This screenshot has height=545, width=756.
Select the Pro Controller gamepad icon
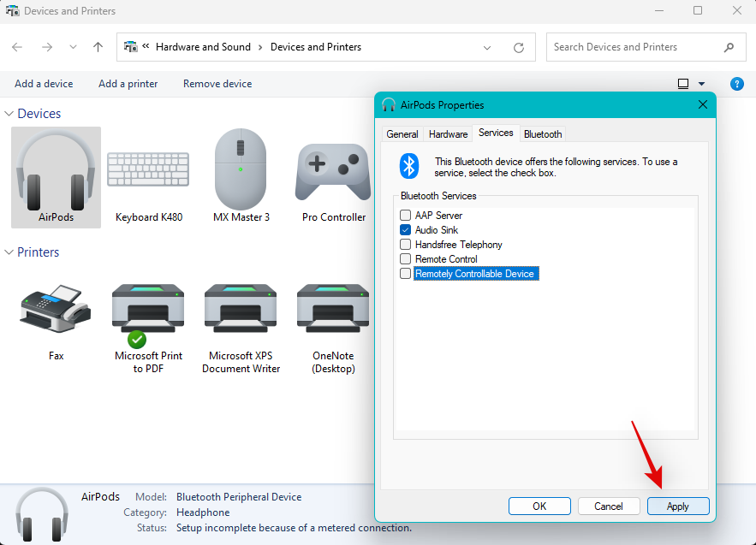[333, 172]
